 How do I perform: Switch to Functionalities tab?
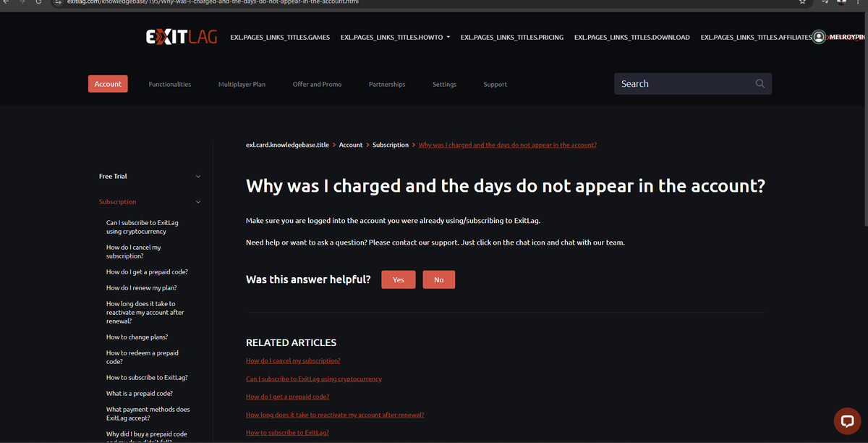pyautogui.click(x=170, y=85)
